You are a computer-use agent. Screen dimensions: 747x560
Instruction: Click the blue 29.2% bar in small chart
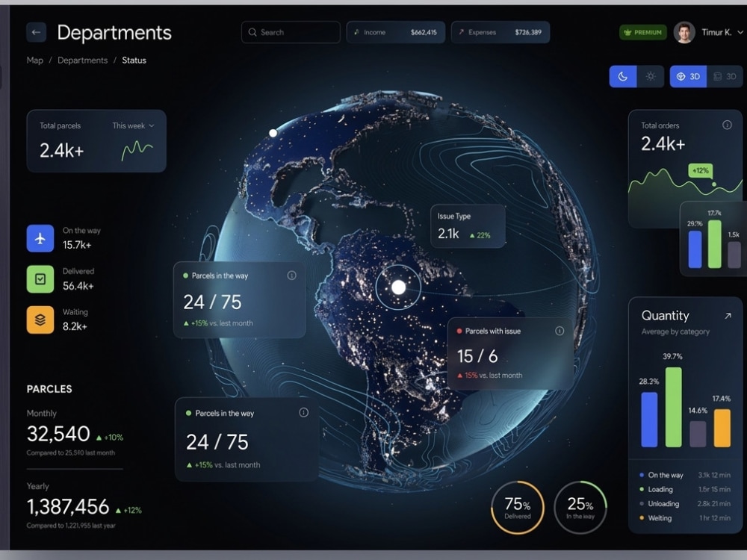click(695, 249)
